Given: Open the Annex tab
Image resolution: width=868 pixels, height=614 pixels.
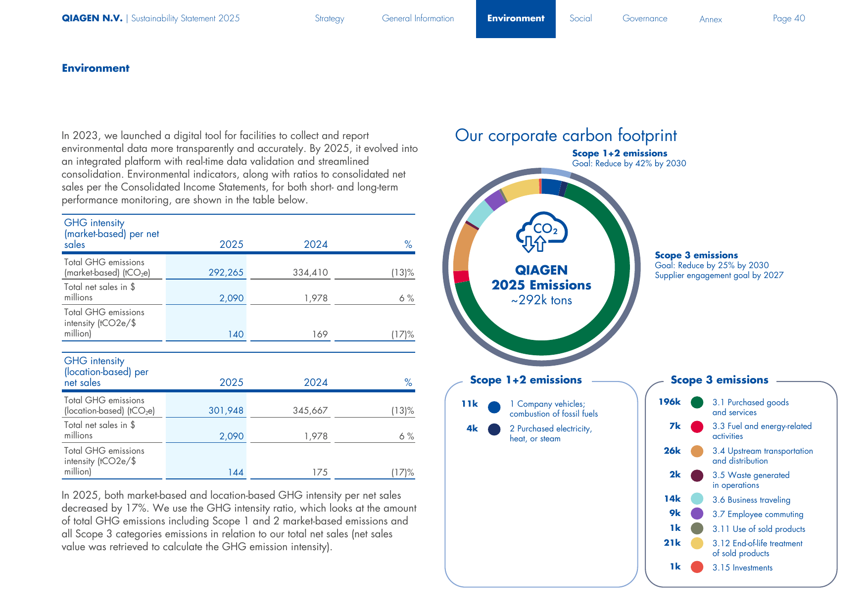Looking at the screenshot, I should tap(711, 19).
